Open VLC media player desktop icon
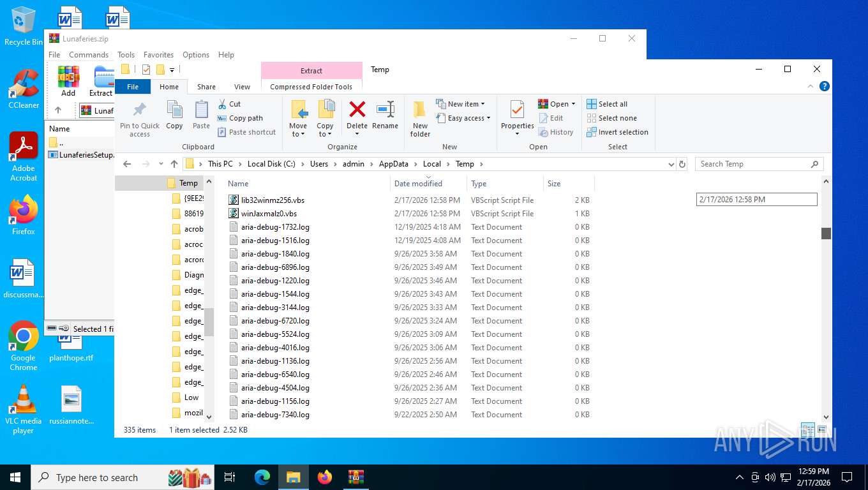 pos(24,410)
